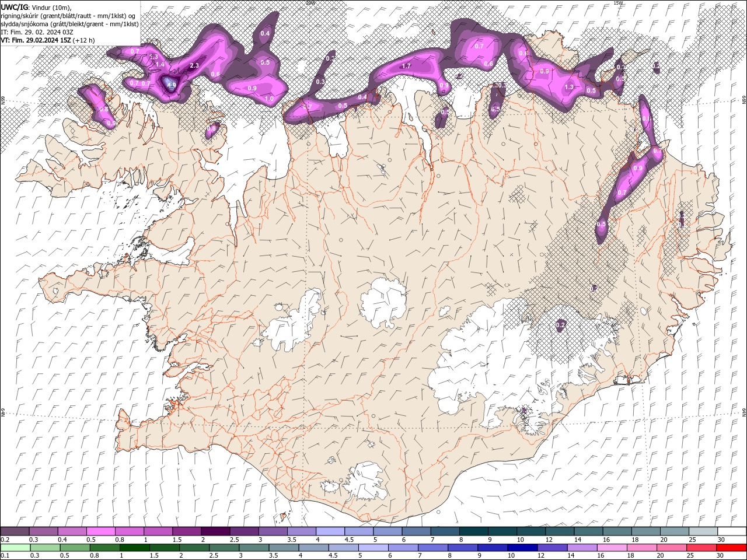Viewport: 747px width, 560px height.
Task: Select the light periwinkle 4 swatch in the snow scale
Action: [x=329, y=531]
